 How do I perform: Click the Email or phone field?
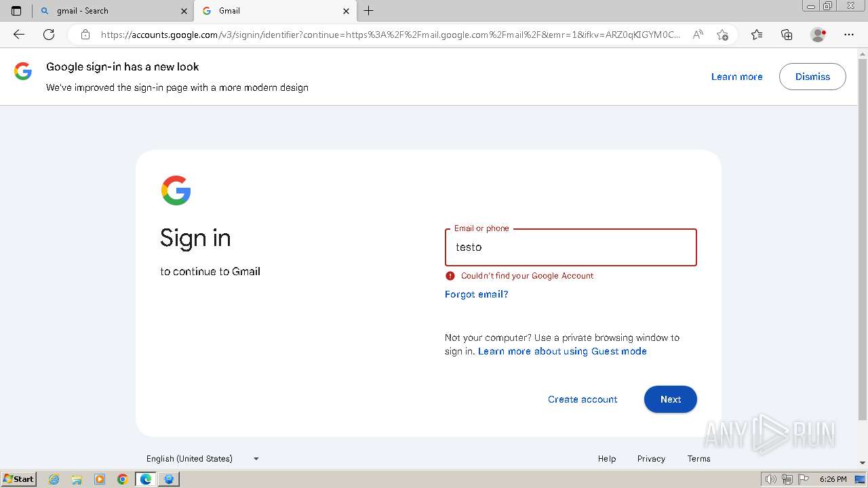570,247
